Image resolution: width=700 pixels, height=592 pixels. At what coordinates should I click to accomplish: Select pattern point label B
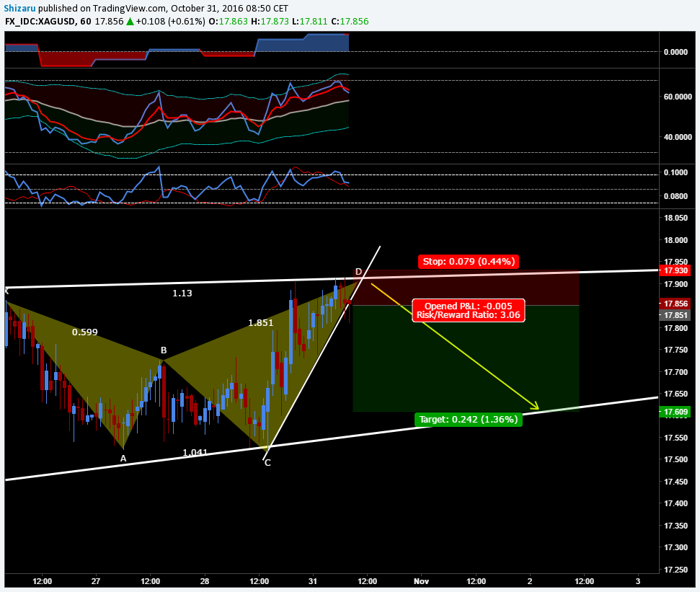coord(164,350)
